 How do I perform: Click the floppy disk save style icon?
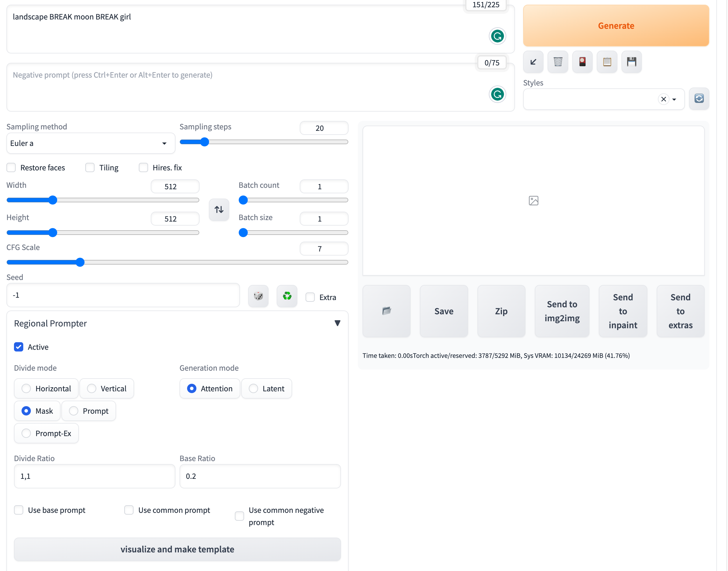631,62
